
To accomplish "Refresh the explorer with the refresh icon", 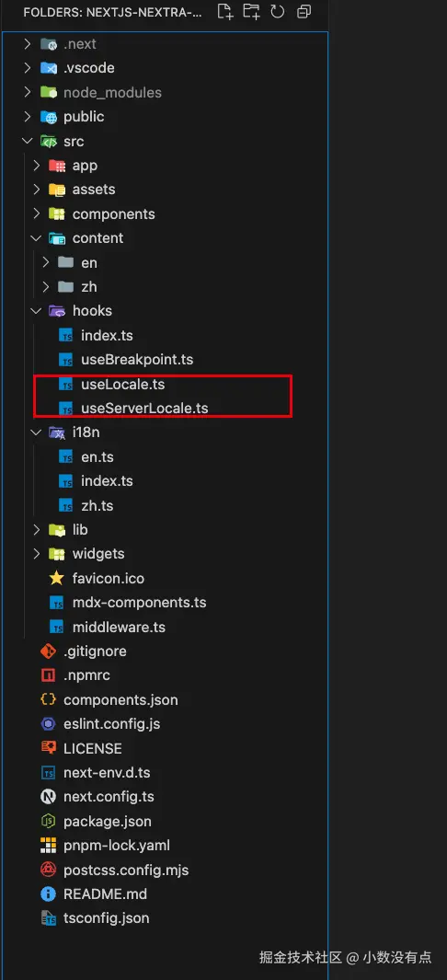I will (277, 11).
